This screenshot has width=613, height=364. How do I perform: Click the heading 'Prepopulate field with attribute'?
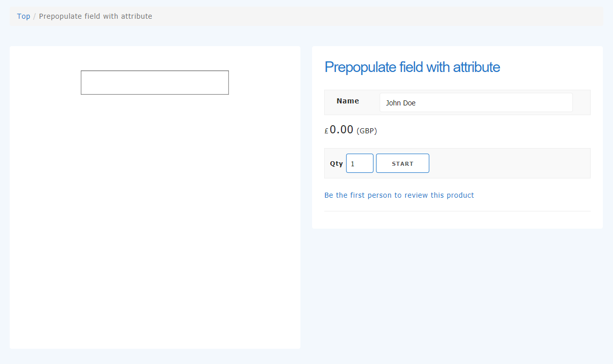(412, 67)
